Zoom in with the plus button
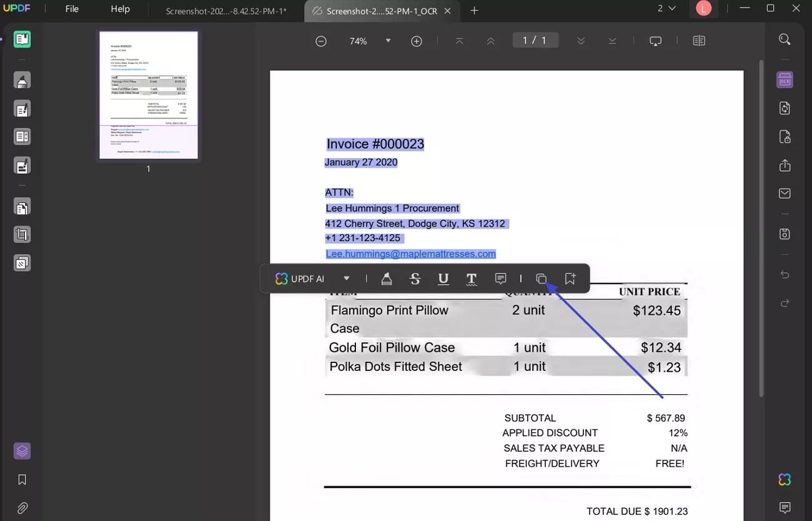Image resolution: width=812 pixels, height=521 pixels. (x=417, y=41)
